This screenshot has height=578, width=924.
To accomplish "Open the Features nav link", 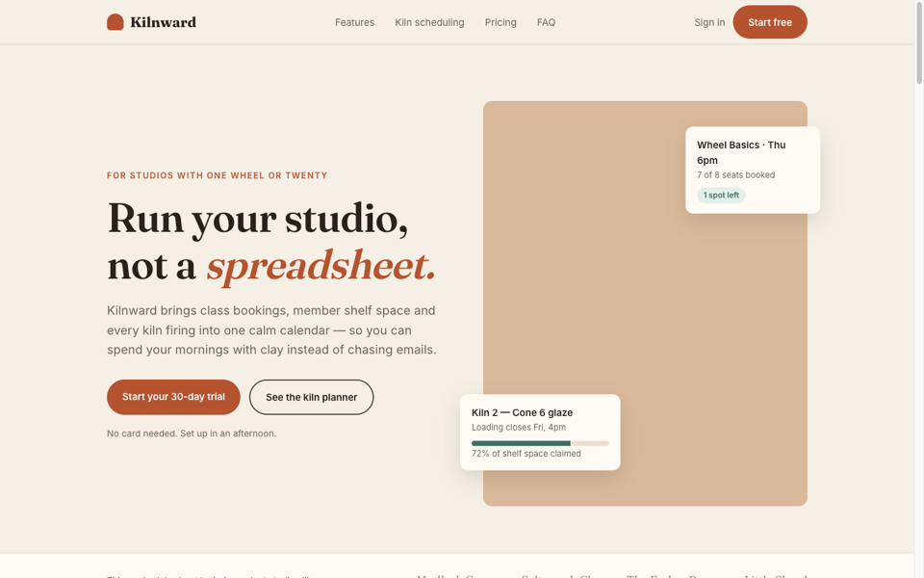I will (x=355, y=22).
